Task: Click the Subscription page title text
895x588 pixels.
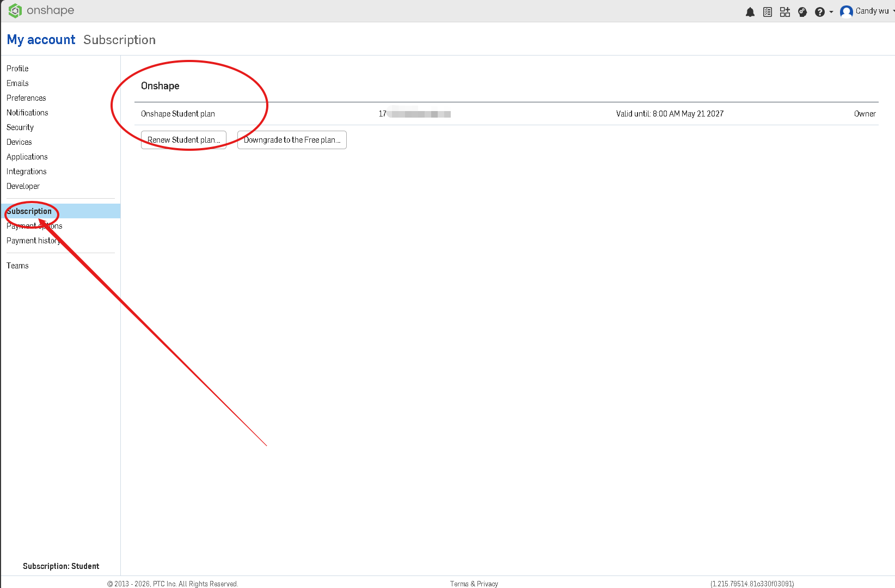Action: pyautogui.click(x=119, y=40)
